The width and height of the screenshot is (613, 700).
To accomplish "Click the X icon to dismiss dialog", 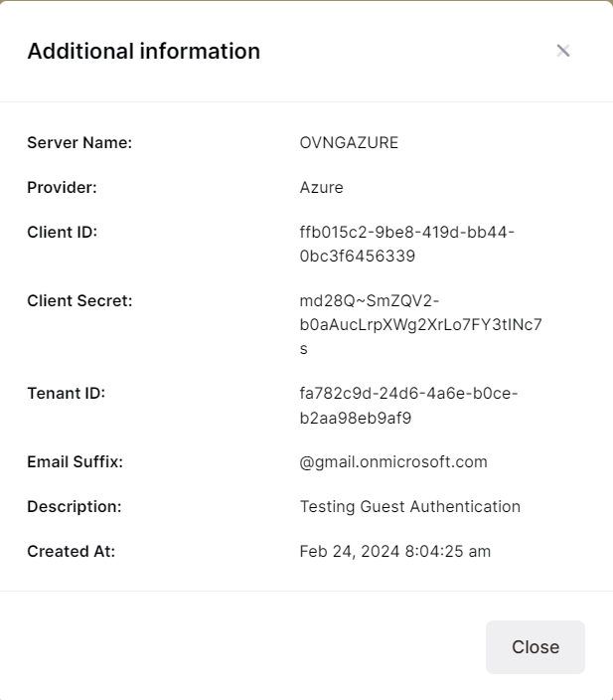I will tap(563, 51).
